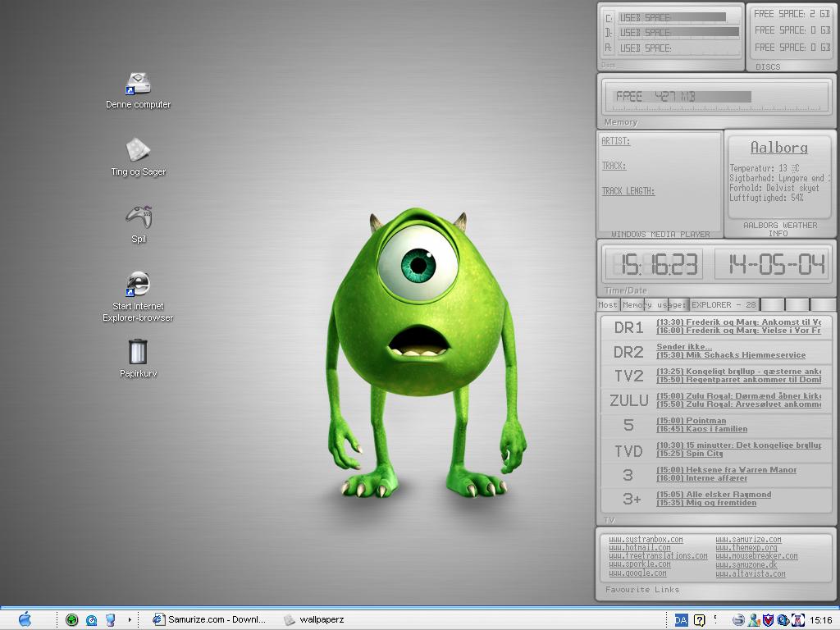The width and height of the screenshot is (840, 630).
Task: Open ZULU listing 'Arvesølvet ankommer'
Action: (x=739, y=404)
